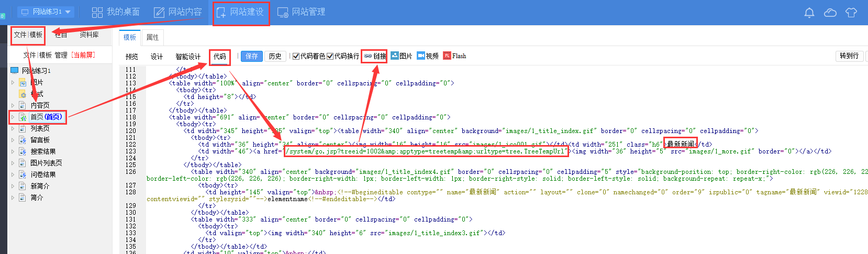Insert a video using 视频 tool
The width and height of the screenshot is (868, 254).
[x=428, y=56]
